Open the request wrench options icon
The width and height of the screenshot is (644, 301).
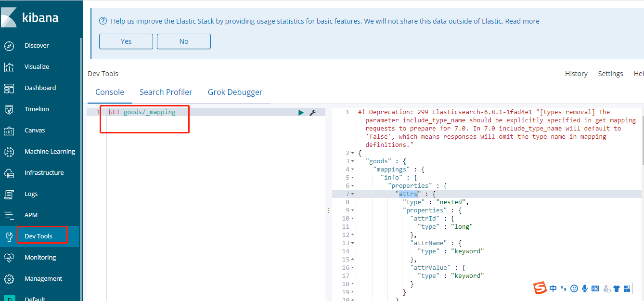pos(312,112)
